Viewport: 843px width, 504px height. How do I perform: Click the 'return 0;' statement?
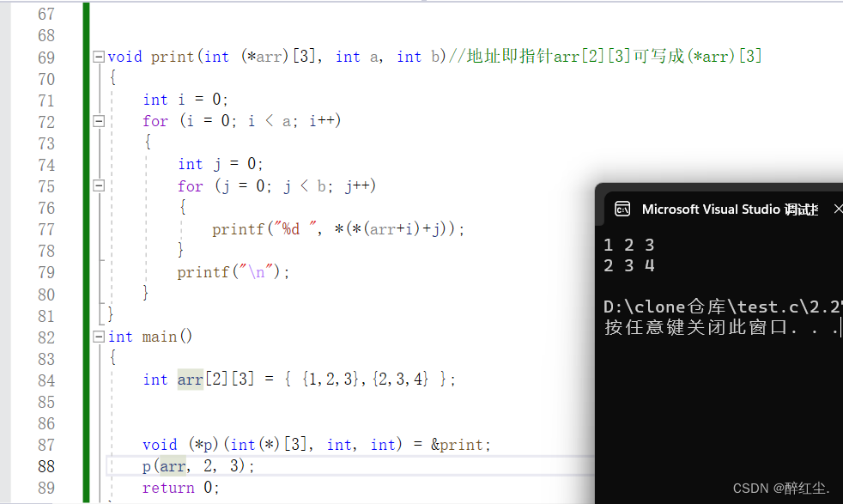point(180,488)
